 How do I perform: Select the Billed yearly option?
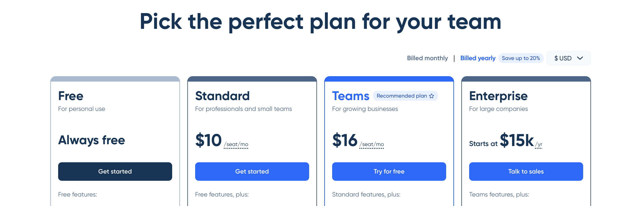coord(478,58)
